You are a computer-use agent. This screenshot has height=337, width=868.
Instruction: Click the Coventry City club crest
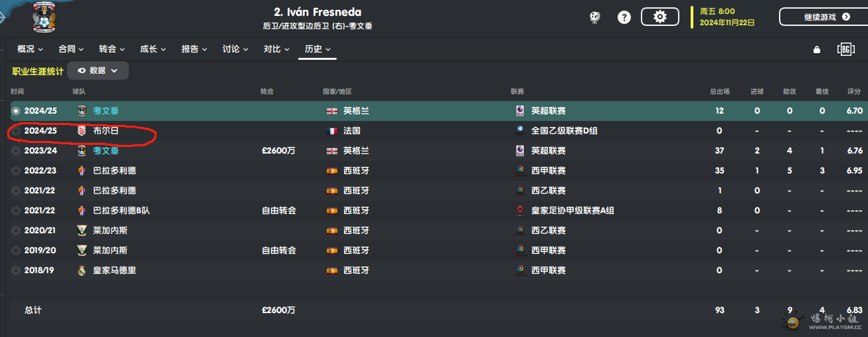point(45,17)
